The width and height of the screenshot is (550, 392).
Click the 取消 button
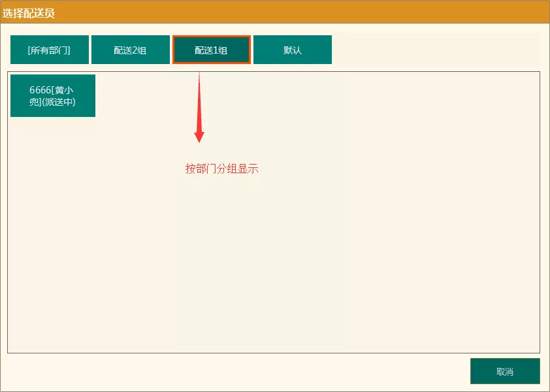(504, 371)
